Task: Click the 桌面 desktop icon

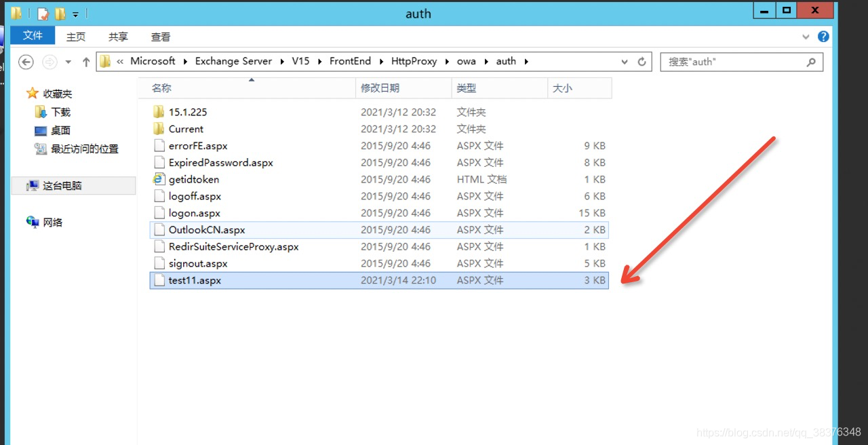Action: click(41, 130)
